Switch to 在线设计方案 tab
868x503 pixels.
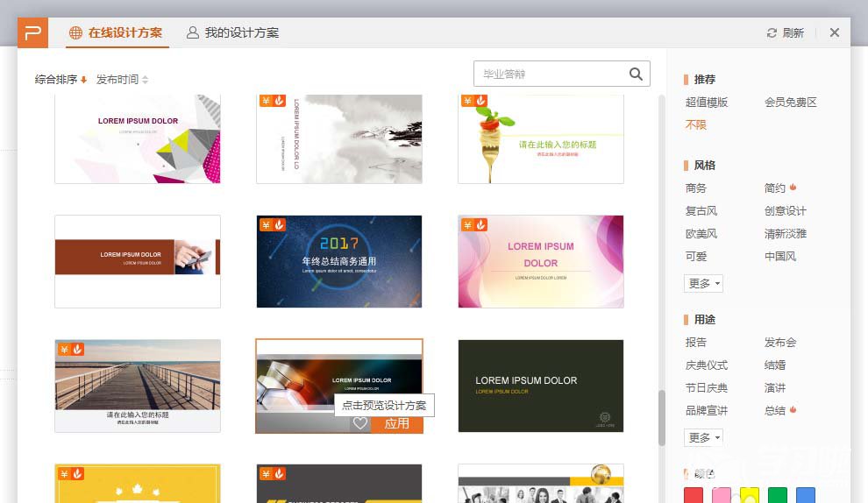click(x=117, y=33)
